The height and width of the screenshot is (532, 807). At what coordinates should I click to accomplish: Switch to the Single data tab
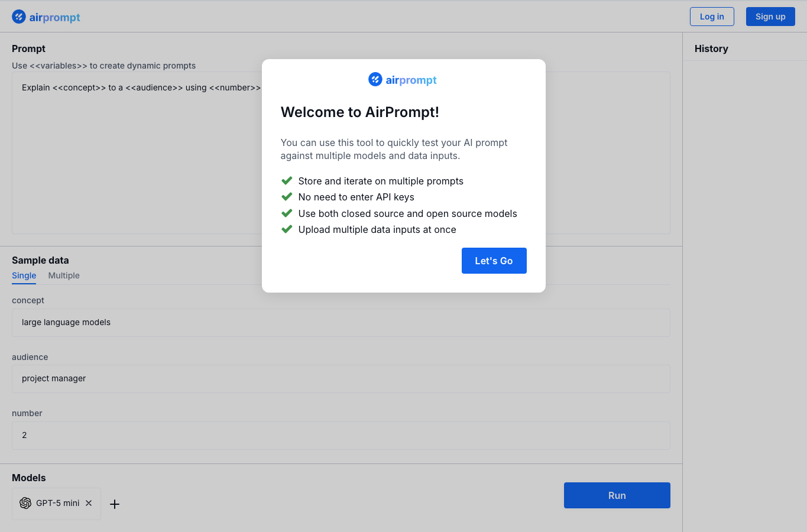(x=24, y=275)
